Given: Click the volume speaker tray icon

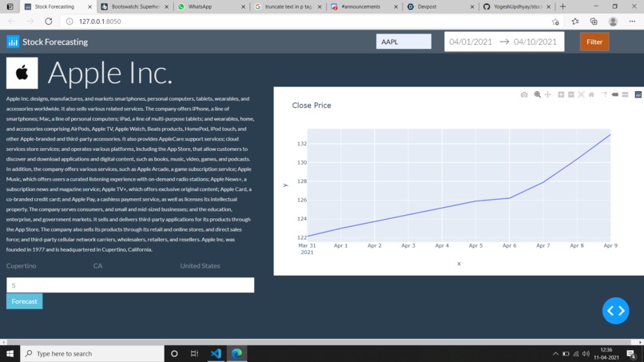Looking at the screenshot, I should (586, 353).
